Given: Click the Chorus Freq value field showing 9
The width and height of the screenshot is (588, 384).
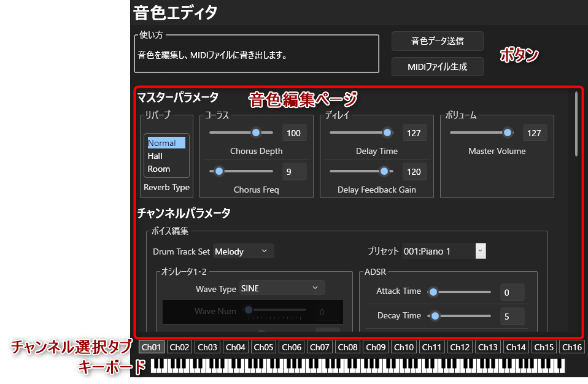Looking at the screenshot, I should tap(294, 172).
